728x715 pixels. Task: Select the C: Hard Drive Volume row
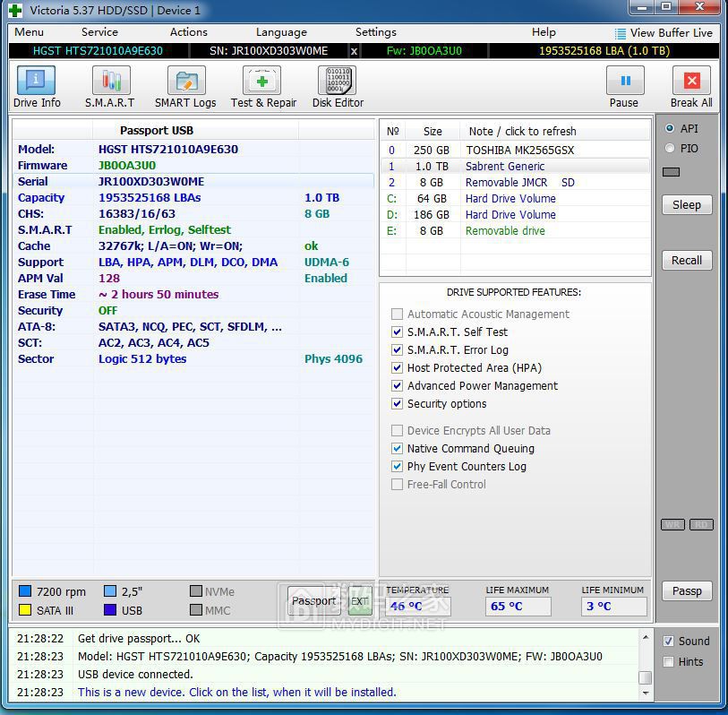click(x=516, y=198)
